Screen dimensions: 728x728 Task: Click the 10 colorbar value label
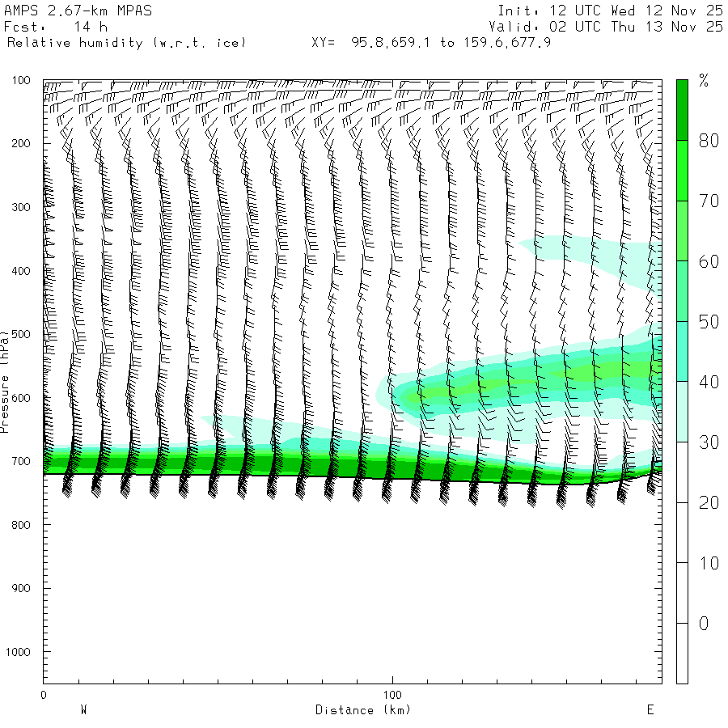[709, 563]
